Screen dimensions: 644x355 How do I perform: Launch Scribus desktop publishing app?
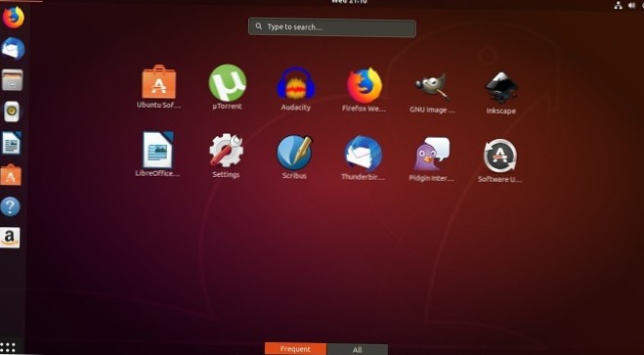[x=294, y=153]
